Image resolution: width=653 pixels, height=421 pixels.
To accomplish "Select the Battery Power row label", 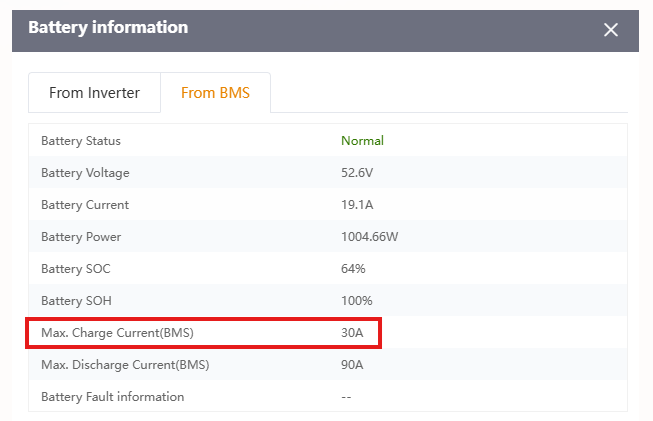I will click(x=81, y=237).
